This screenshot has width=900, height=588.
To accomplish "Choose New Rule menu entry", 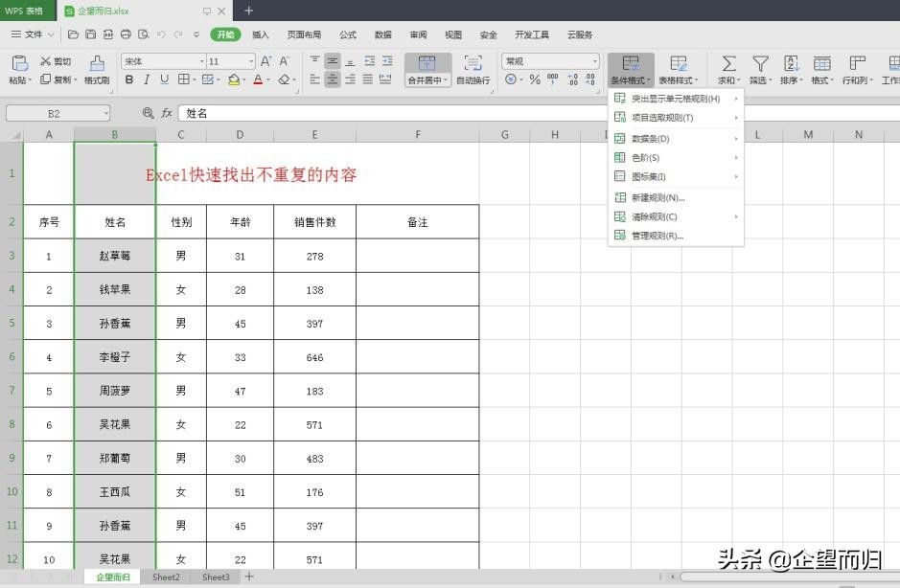I will tap(676, 198).
